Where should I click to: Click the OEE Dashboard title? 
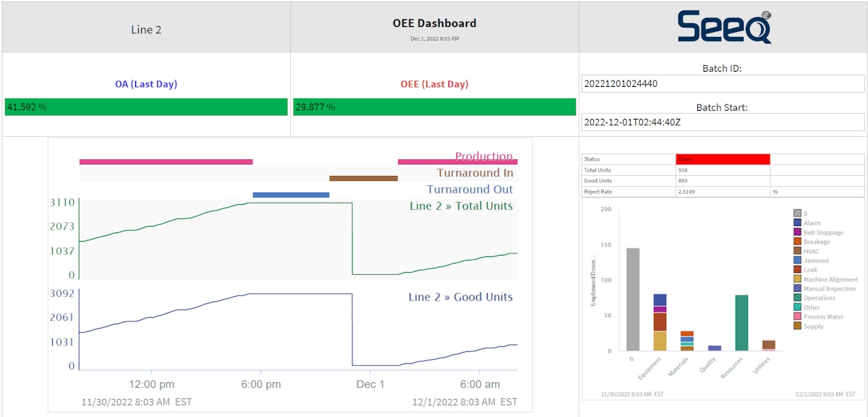pos(434,23)
